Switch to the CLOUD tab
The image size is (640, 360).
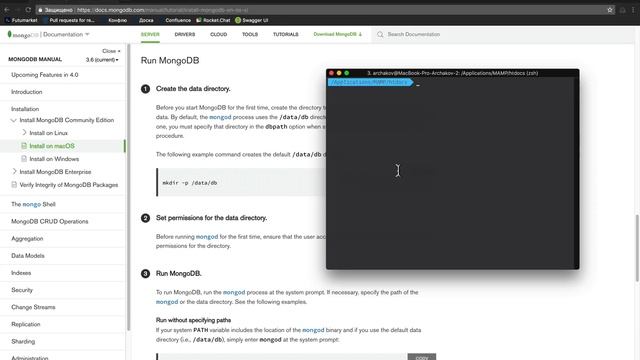coord(218,34)
